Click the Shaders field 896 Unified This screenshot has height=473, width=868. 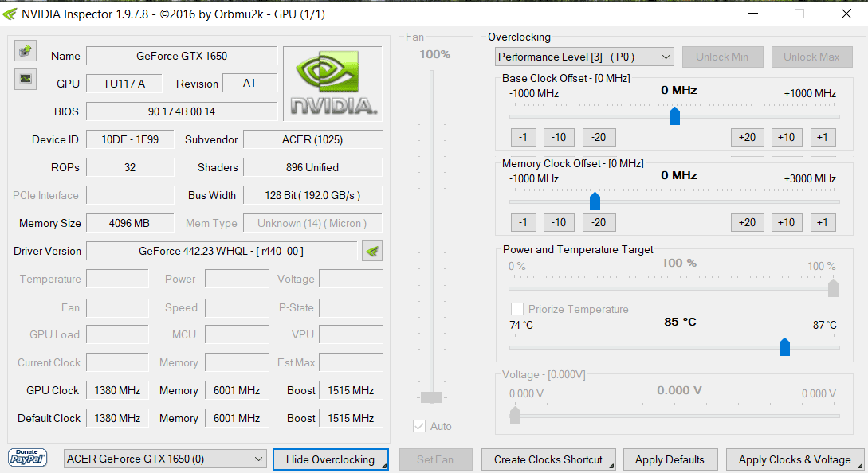(312, 167)
